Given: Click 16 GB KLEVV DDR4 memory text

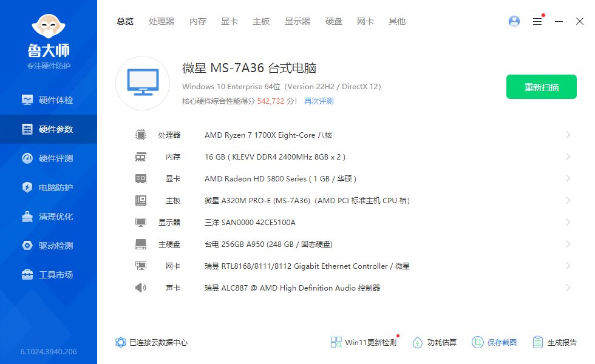Looking at the screenshot, I should [275, 157].
